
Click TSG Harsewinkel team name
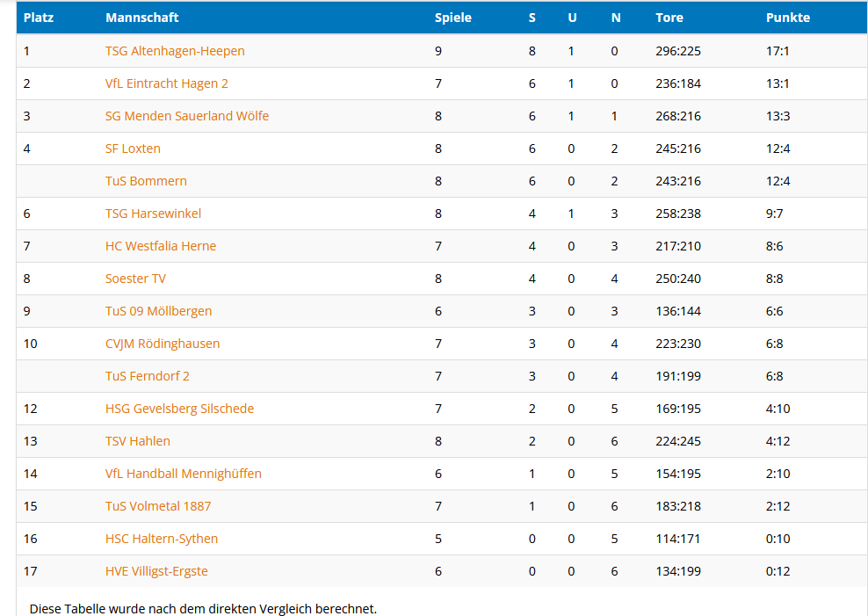(153, 214)
